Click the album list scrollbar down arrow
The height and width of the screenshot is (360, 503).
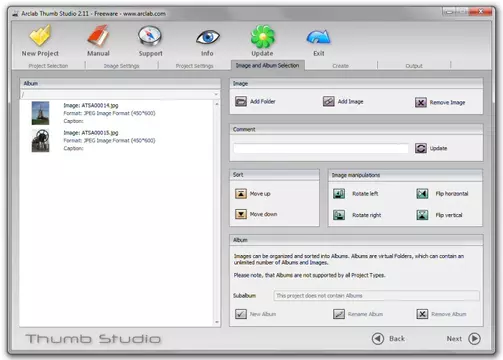217,322
